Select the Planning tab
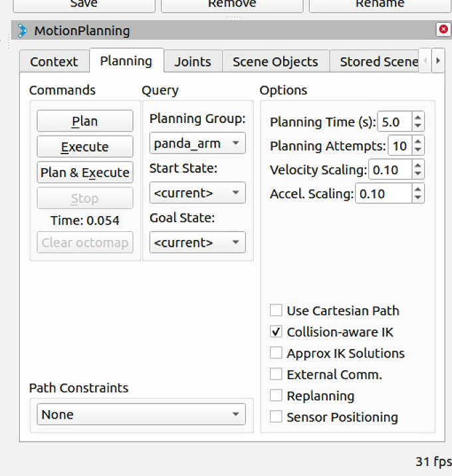 126,60
